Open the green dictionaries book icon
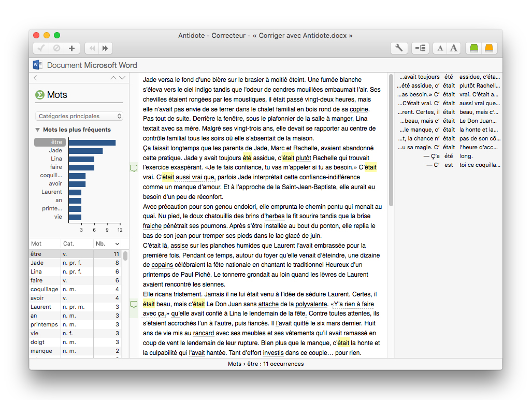The image size is (532, 400). coord(473,48)
